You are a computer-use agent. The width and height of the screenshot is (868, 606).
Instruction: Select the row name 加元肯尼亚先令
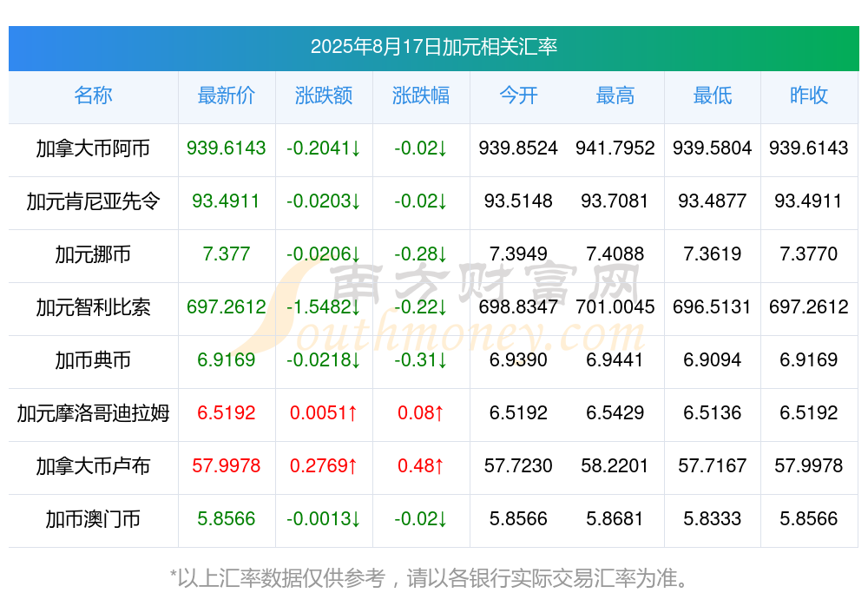click(93, 201)
